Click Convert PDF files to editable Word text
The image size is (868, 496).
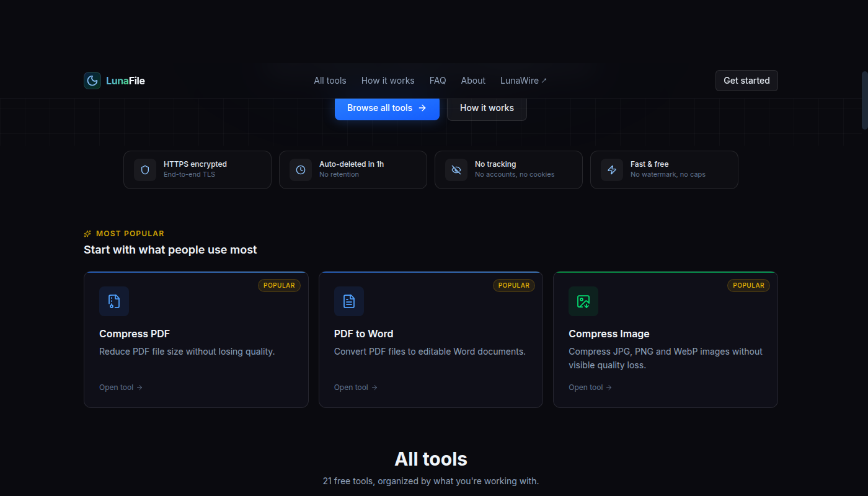[430, 352]
